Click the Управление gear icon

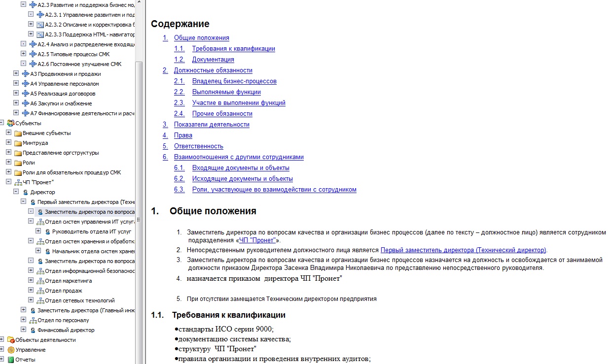coord(10,350)
